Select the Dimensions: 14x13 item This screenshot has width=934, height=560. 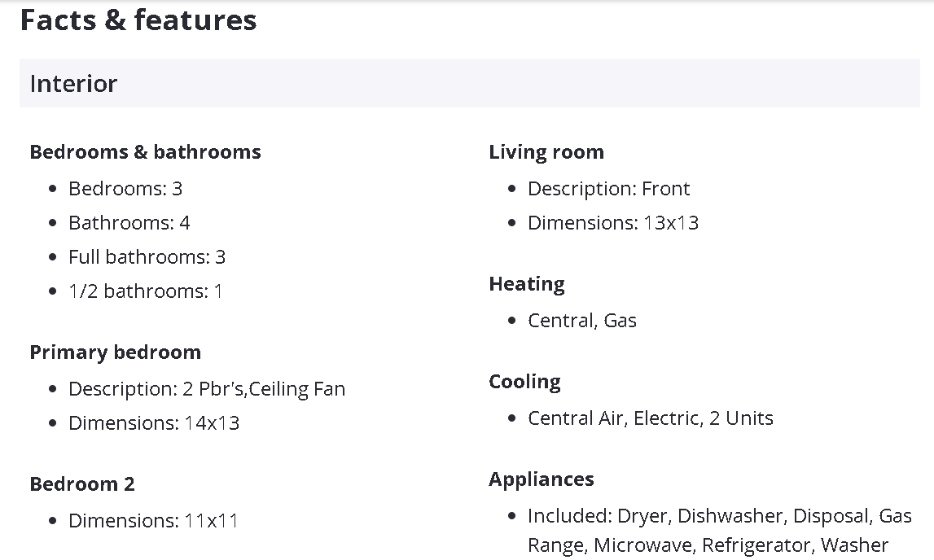coord(154,423)
